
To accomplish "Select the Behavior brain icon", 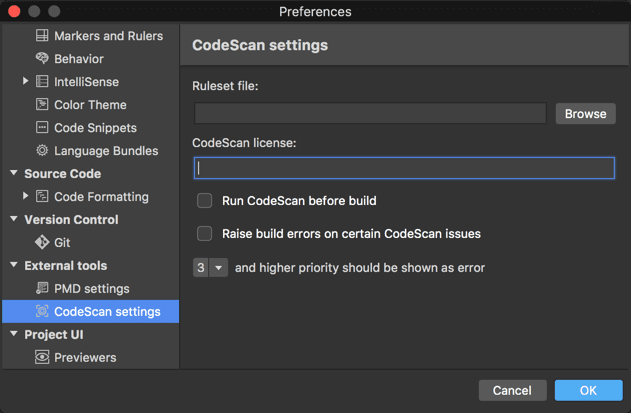I will coord(42,58).
